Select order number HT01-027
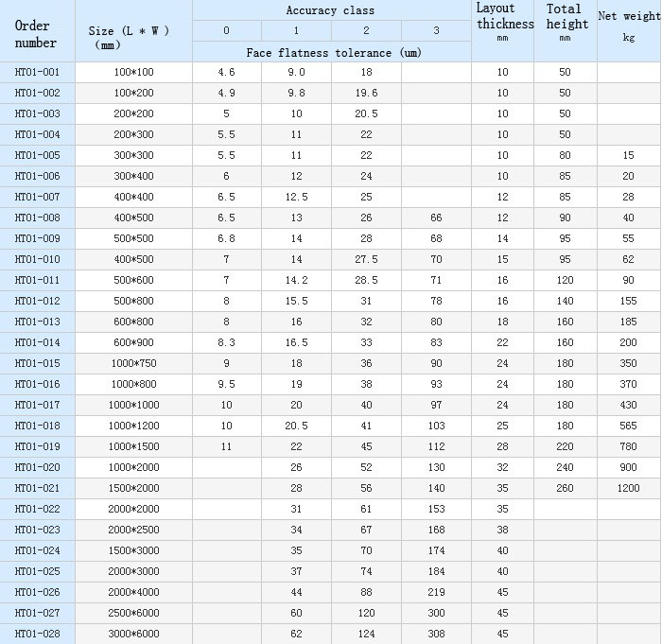 pos(37,613)
